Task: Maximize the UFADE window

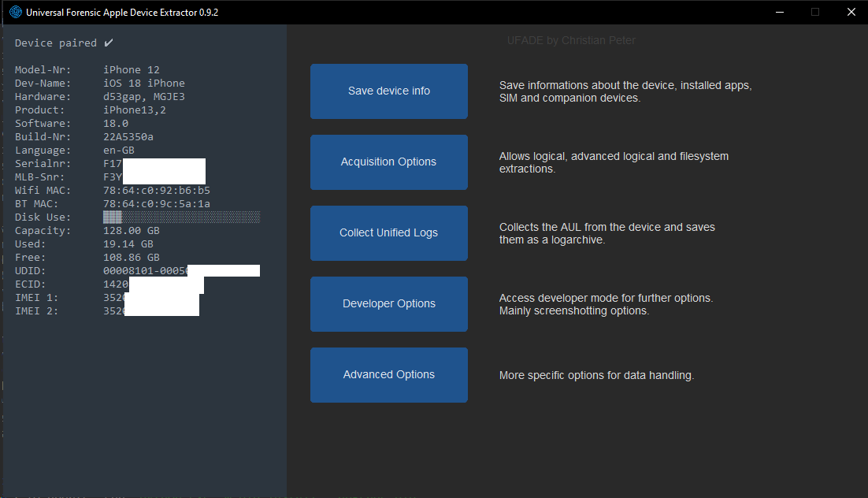Action: 815,12
